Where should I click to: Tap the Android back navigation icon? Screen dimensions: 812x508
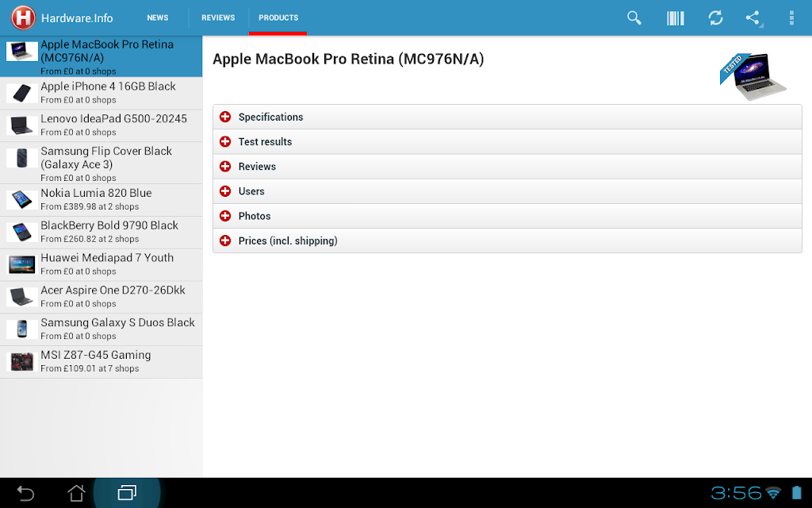[x=25, y=493]
